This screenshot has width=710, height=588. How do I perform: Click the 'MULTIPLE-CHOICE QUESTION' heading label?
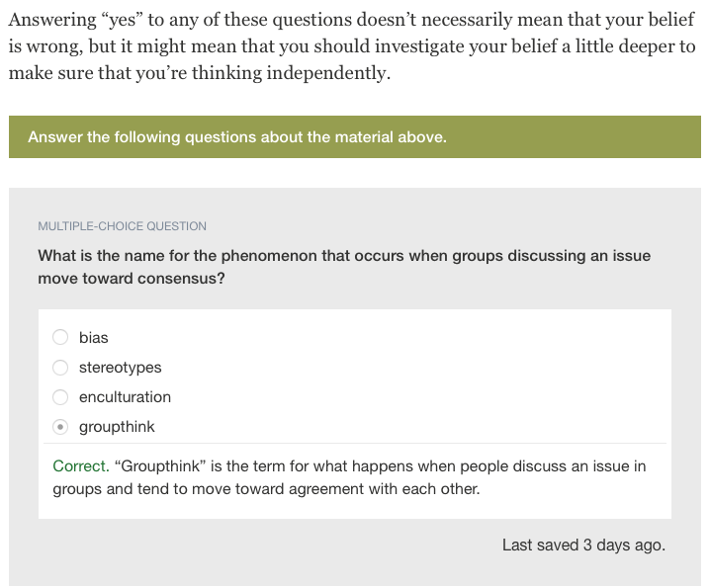coord(122,226)
